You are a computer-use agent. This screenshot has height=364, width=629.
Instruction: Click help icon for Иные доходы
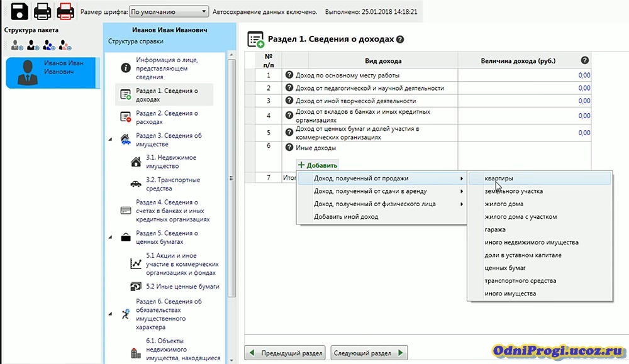289,147
